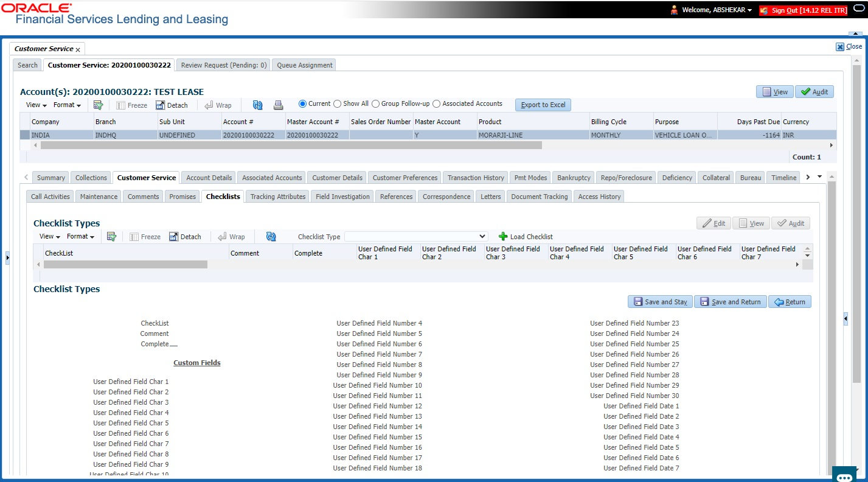Open the Queue Assignment tab
Viewport: 868px width, 482px height.
(305, 65)
